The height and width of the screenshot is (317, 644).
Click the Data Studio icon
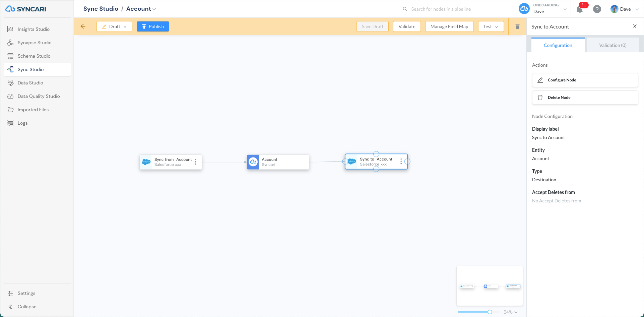11,83
